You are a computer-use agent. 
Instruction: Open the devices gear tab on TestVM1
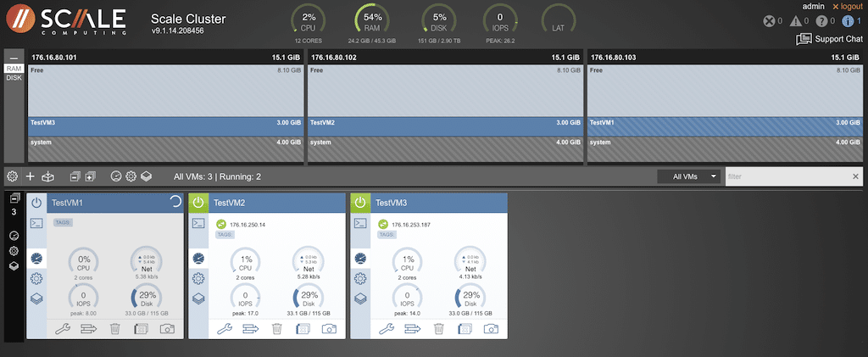click(x=36, y=278)
